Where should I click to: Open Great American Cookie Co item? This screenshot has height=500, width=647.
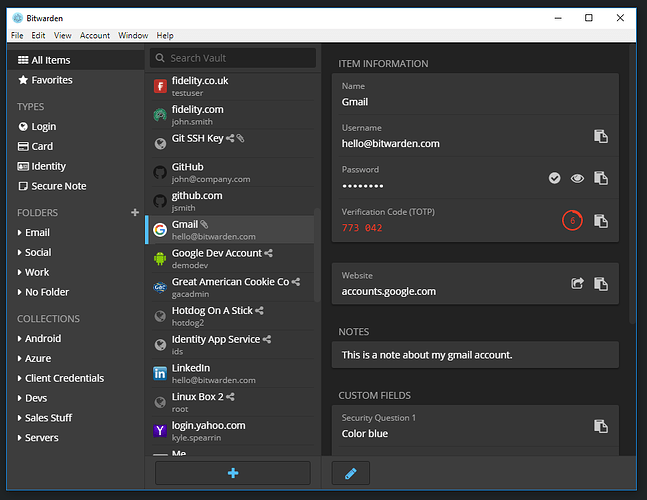click(x=232, y=287)
